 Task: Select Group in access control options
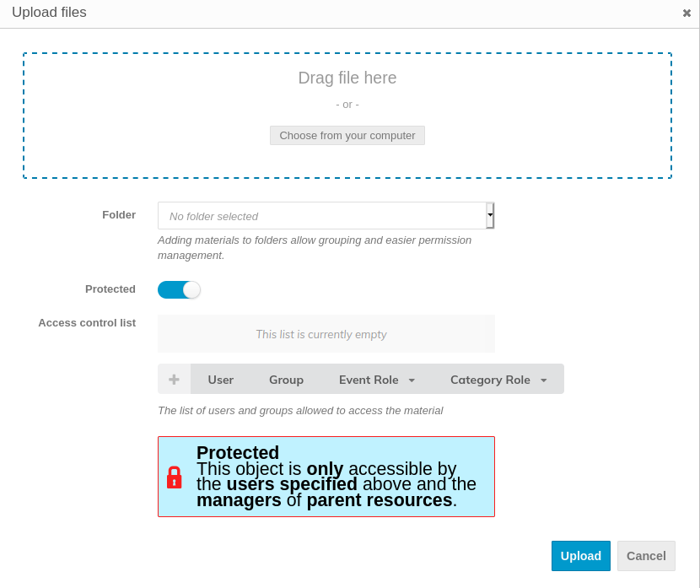point(286,380)
